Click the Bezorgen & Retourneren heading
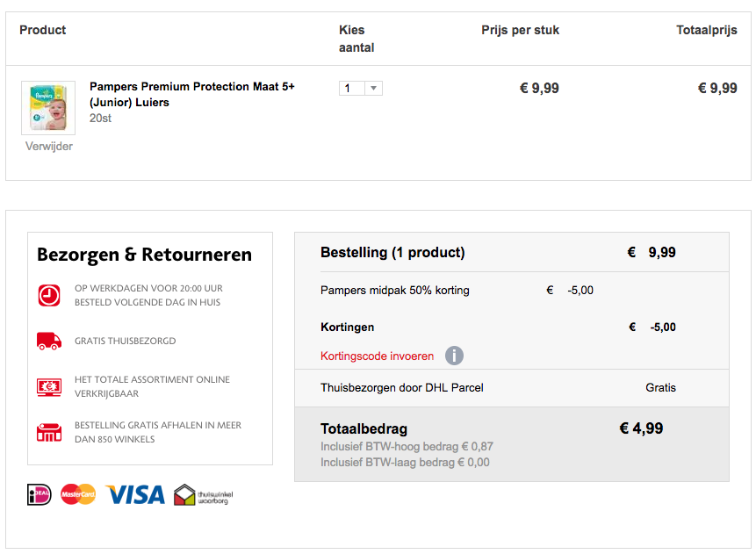 click(x=144, y=255)
